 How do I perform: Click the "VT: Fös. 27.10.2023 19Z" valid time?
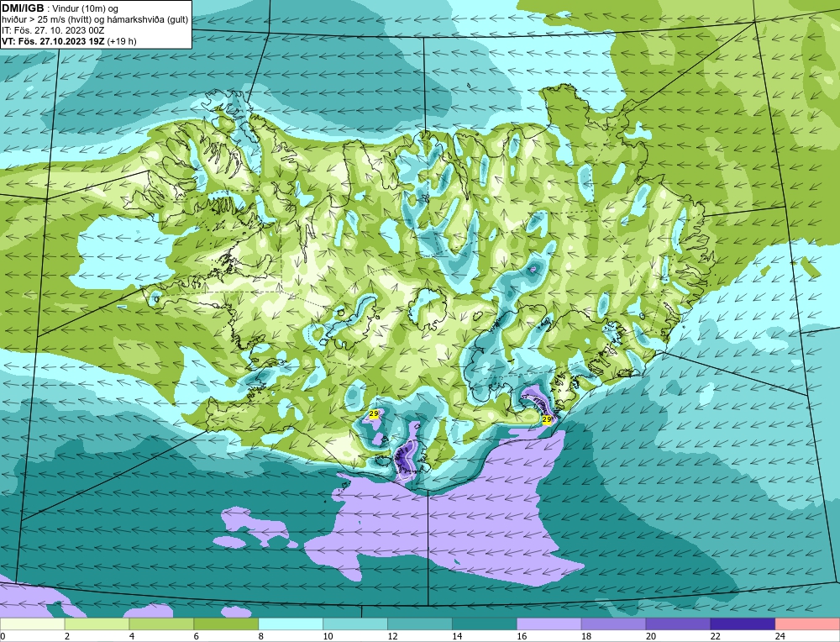click(54, 41)
